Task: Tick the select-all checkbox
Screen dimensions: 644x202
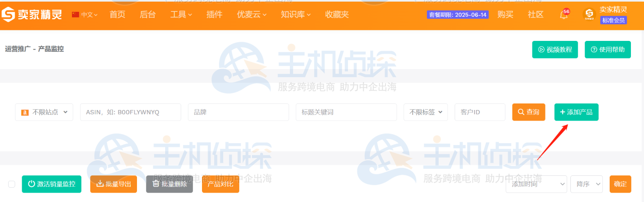Action: pos(12,184)
